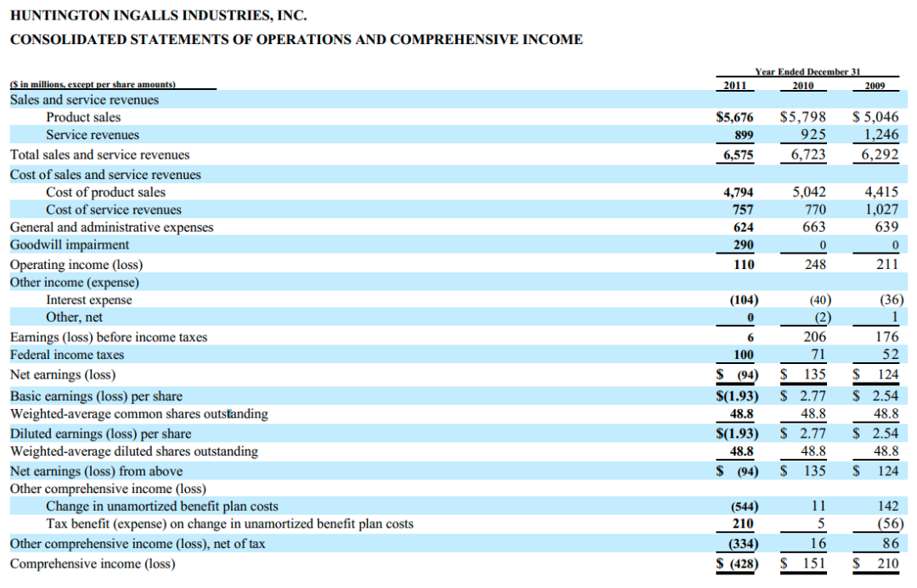Select the 2010 Federal income taxes value "71"
Screen dimensions: 917x588
tap(819, 354)
